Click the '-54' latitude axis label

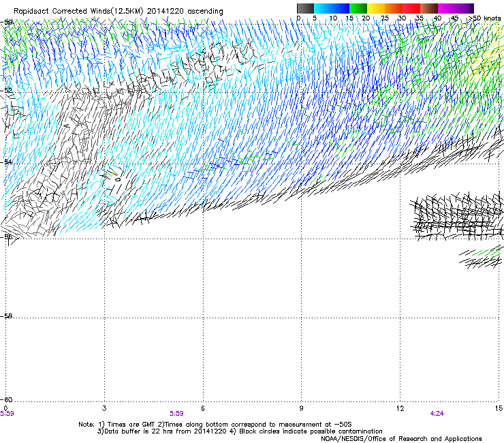point(7,162)
